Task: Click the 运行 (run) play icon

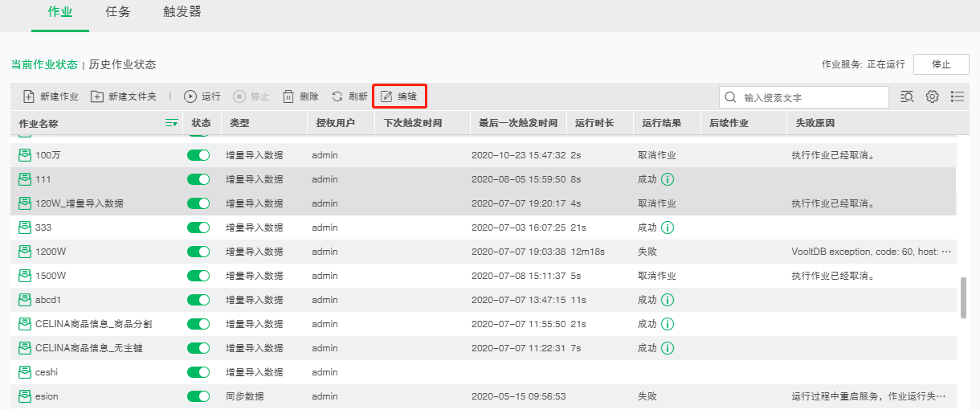Action: click(190, 96)
